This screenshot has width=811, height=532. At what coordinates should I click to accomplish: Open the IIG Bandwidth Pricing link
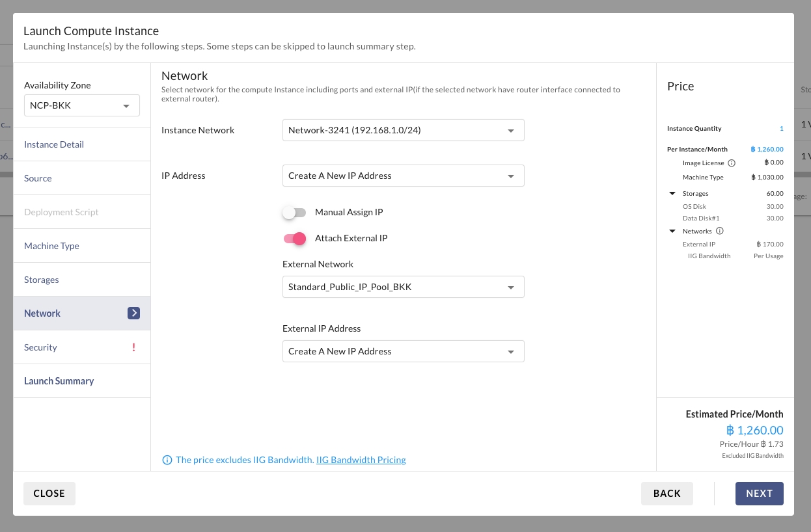[361, 460]
